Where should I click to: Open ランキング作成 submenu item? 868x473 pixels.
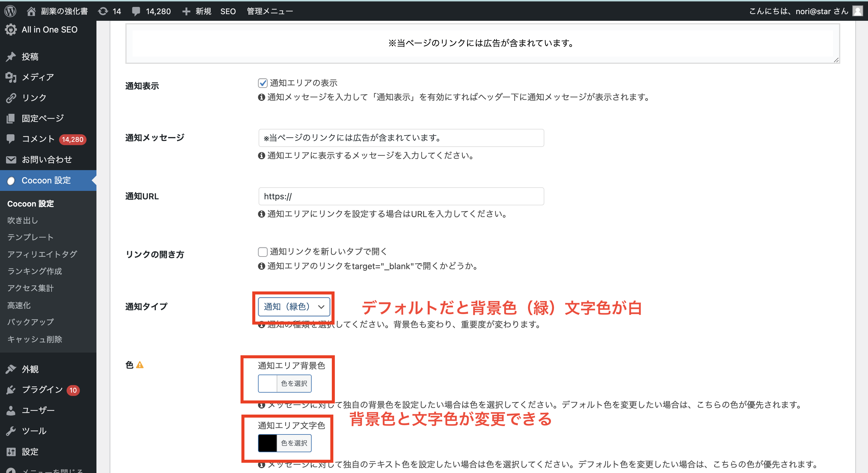pyautogui.click(x=34, y=271)
